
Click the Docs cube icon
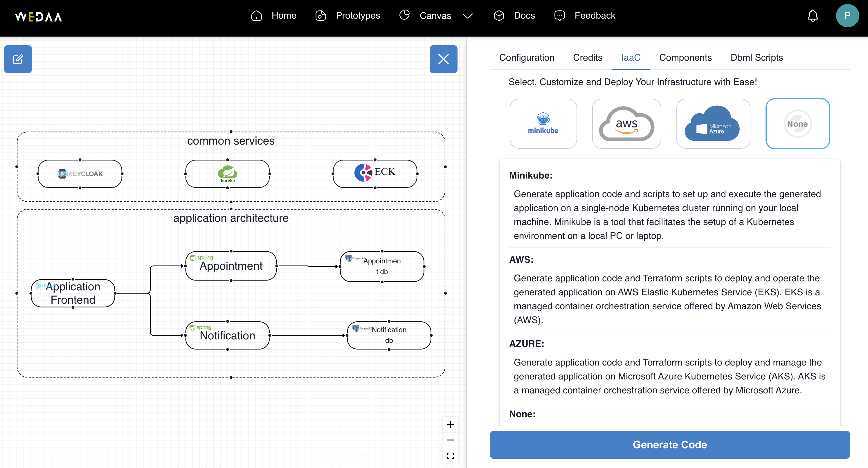click(499, 15)
